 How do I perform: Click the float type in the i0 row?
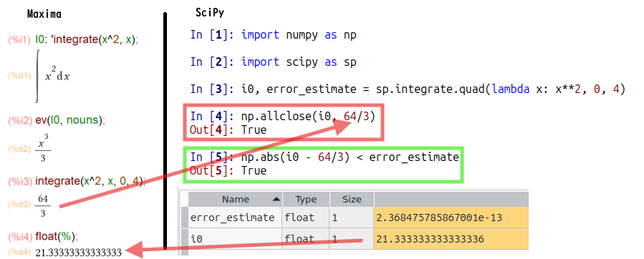point(306,239)
